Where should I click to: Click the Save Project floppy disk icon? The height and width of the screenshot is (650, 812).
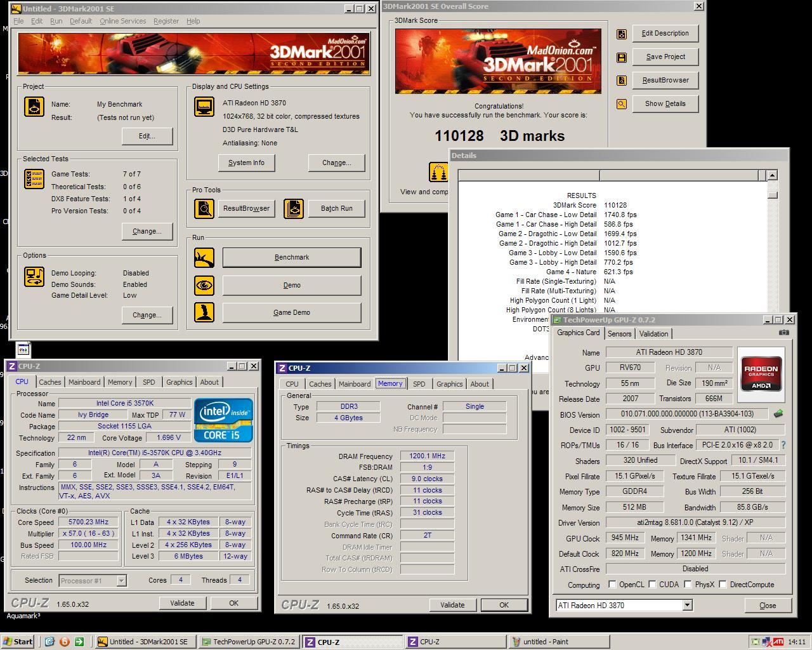pos(622,57)
